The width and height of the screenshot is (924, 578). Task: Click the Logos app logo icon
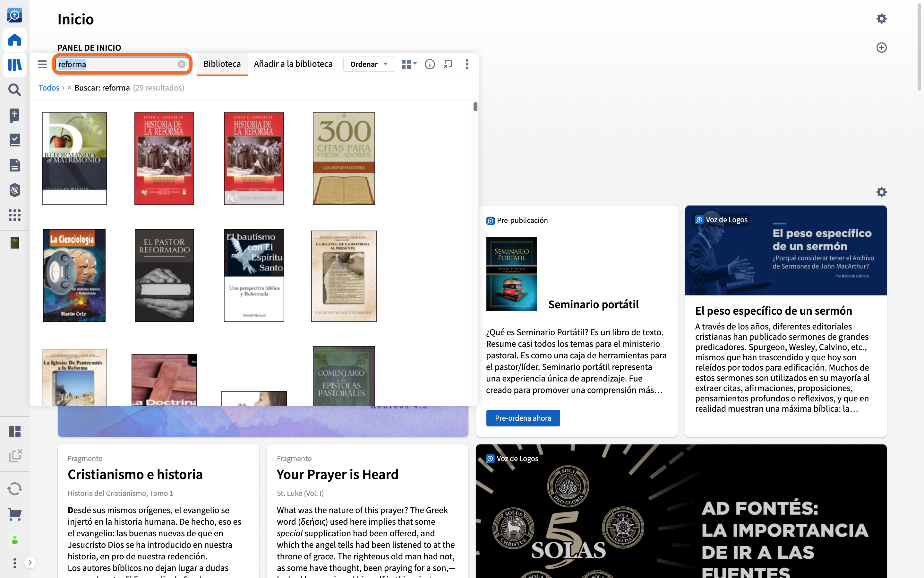point(14,15)
